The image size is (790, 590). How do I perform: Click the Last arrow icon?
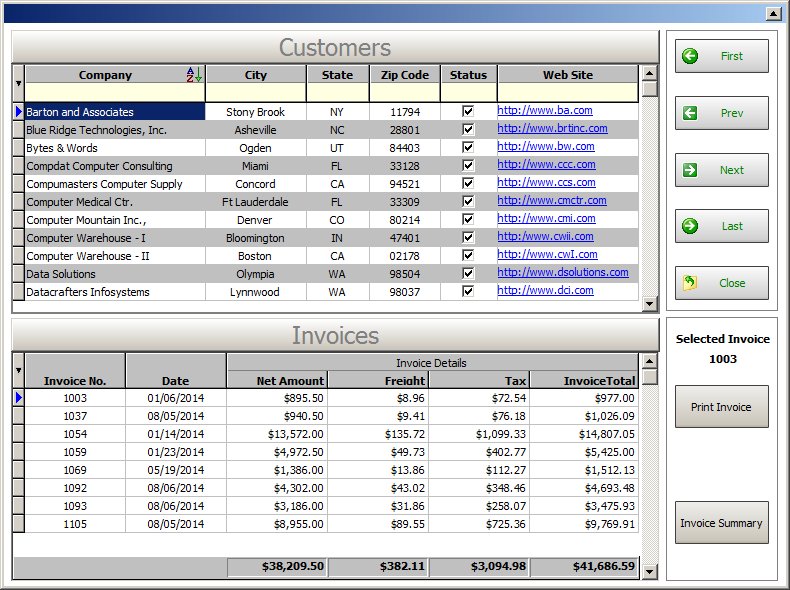(x=690, y=226)
